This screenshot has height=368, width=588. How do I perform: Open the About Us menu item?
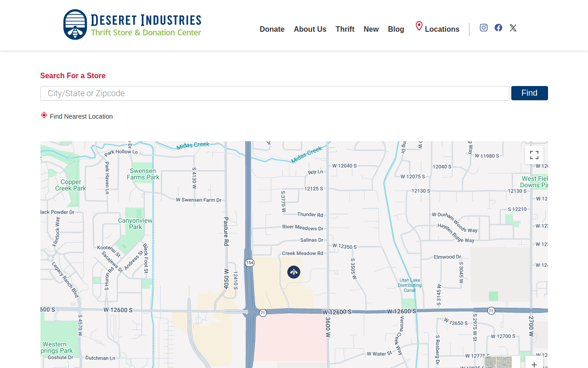tap(310, 29)
